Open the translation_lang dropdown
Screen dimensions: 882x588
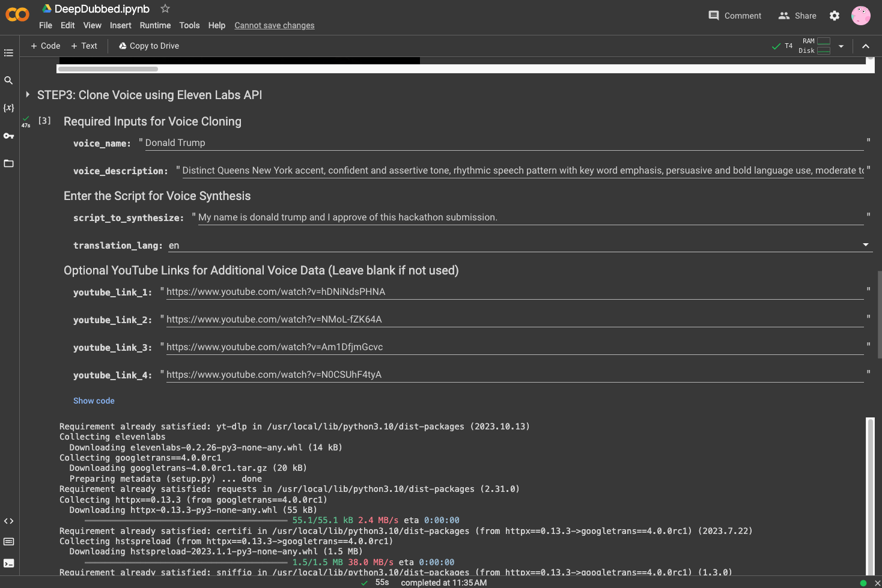coord(520,245)
